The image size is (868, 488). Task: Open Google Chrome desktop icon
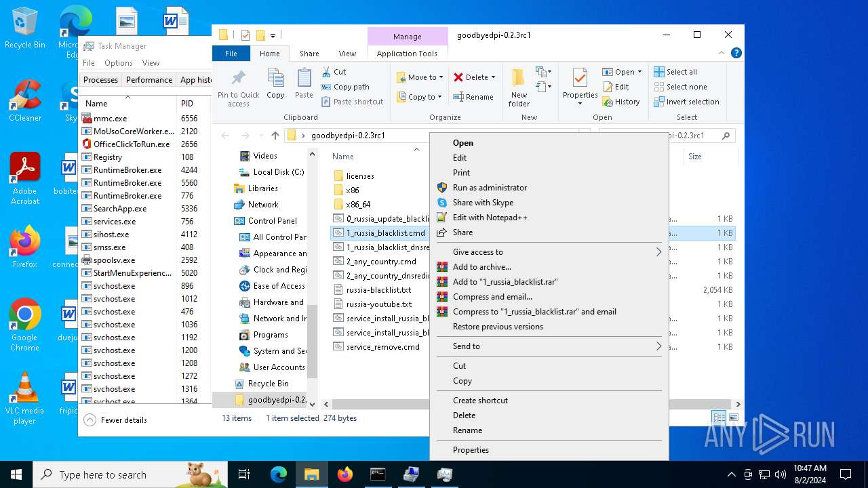[25, 325]
